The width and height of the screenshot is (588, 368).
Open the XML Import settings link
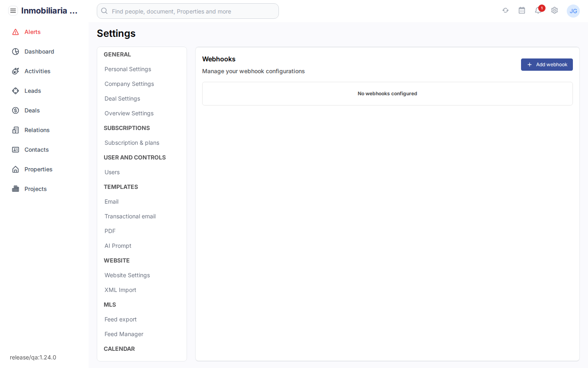coord(120,290)
